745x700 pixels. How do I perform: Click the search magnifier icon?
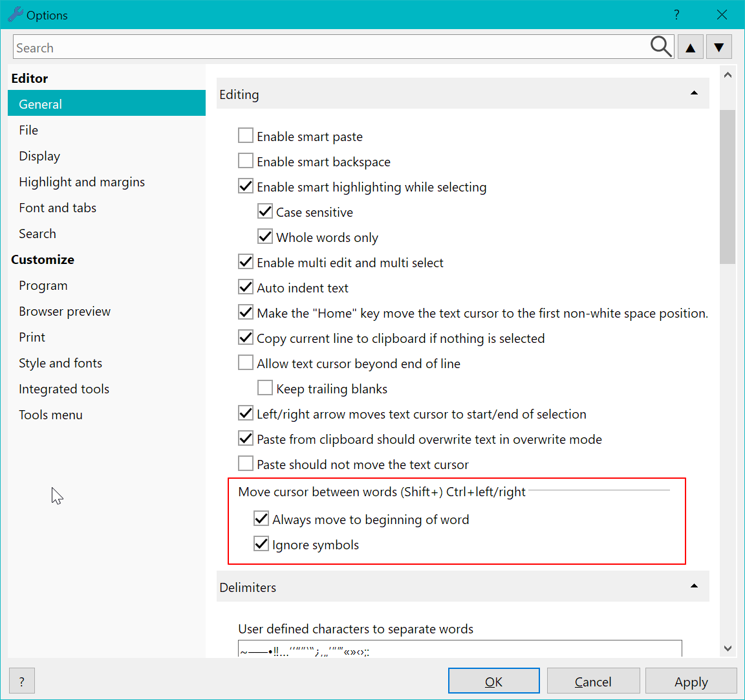pos(661,47)
